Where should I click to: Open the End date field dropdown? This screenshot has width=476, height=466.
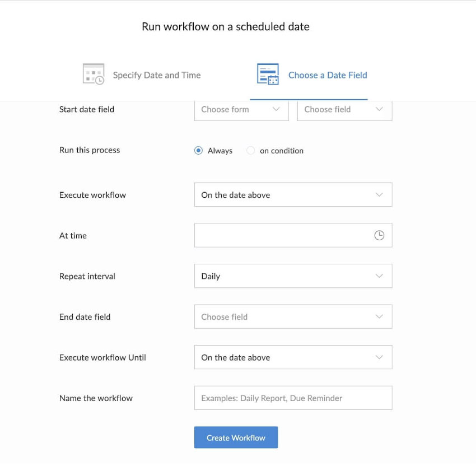tap(293, 316)
